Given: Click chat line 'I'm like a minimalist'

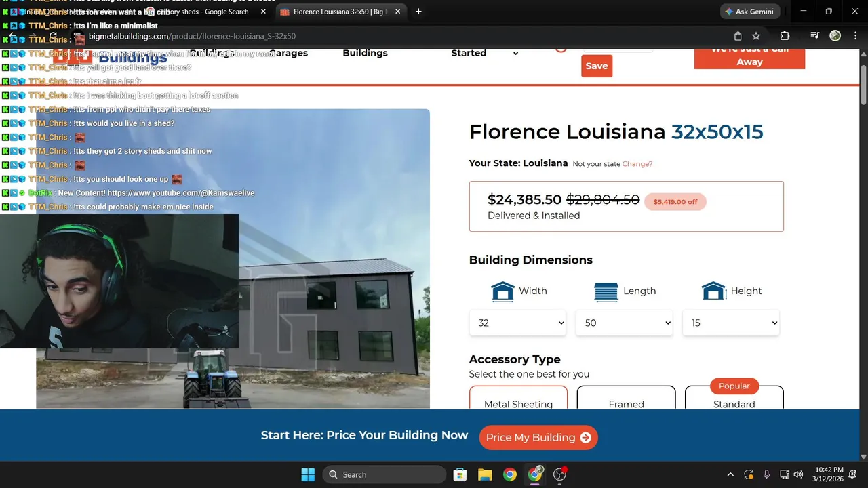Looking at the screenshot, I should [x=116, y=26].
